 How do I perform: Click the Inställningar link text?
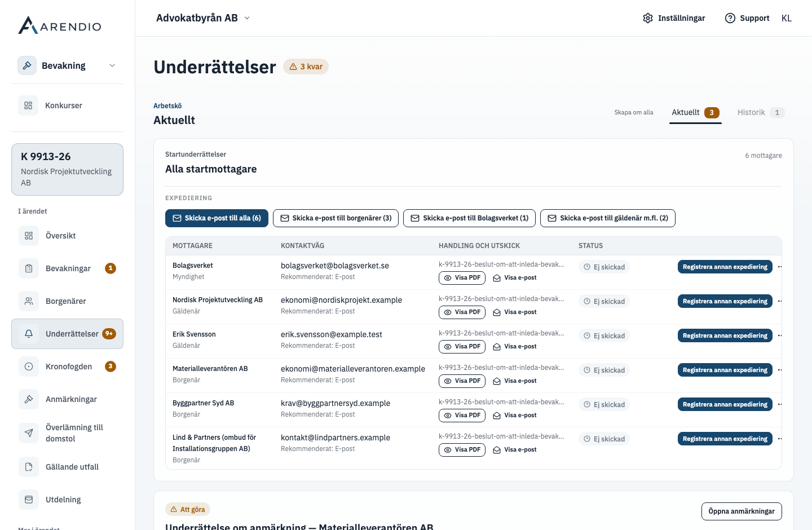[681, 18]
